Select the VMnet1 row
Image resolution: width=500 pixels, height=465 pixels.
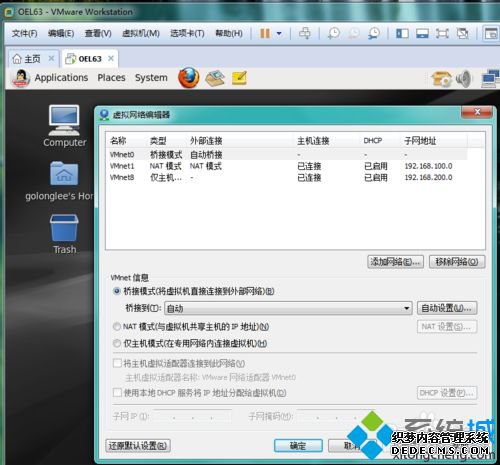click(287, 166)
